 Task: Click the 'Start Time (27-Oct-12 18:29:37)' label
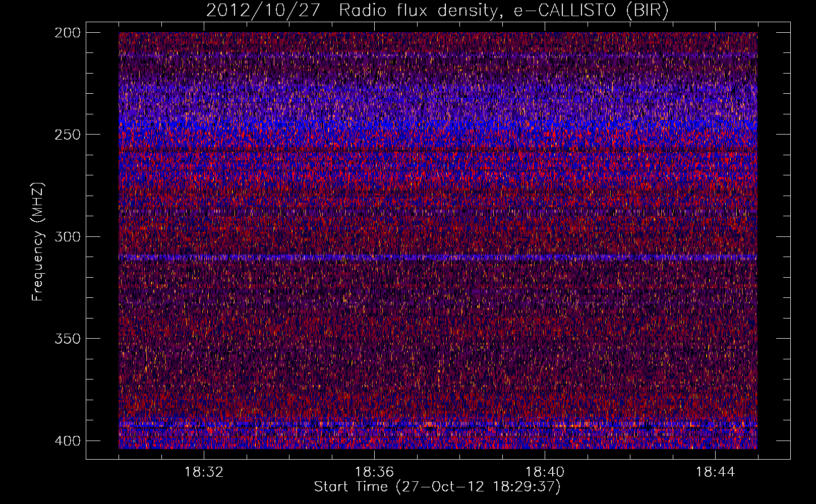(437, 487)
